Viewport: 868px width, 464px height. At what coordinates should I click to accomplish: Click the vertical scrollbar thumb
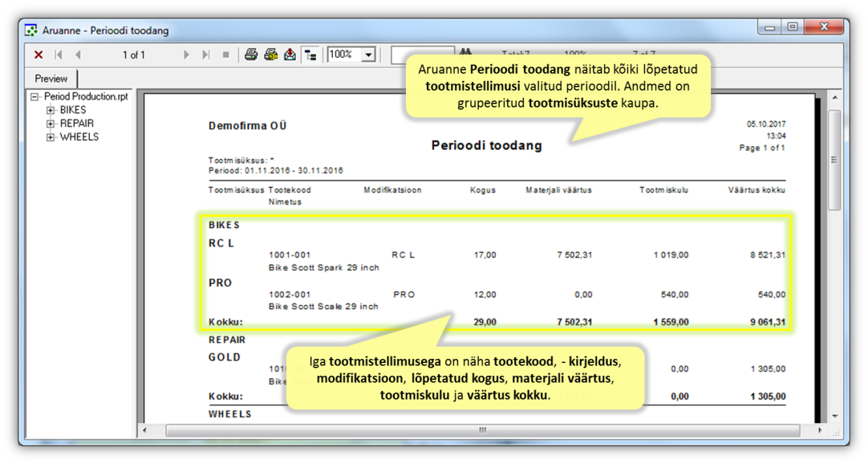point(834,160)
